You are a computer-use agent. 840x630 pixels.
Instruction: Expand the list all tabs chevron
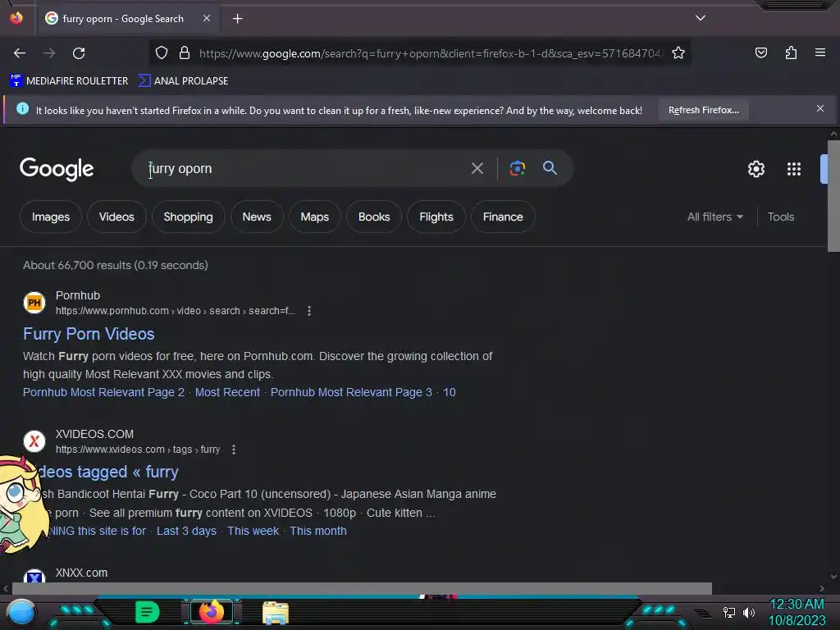tap(701, 18)
